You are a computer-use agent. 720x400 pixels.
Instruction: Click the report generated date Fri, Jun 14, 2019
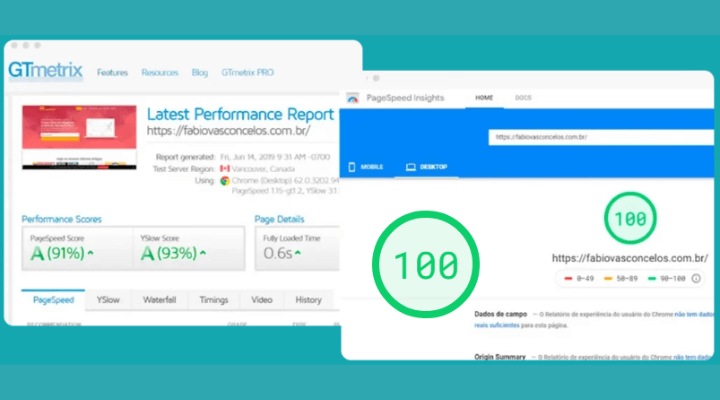pyautogui.click(x=275, y=157)
